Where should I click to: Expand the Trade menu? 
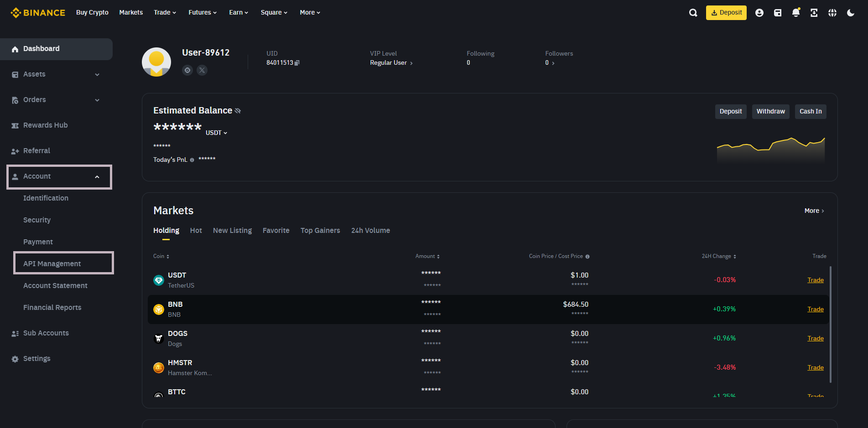(165, 13)
